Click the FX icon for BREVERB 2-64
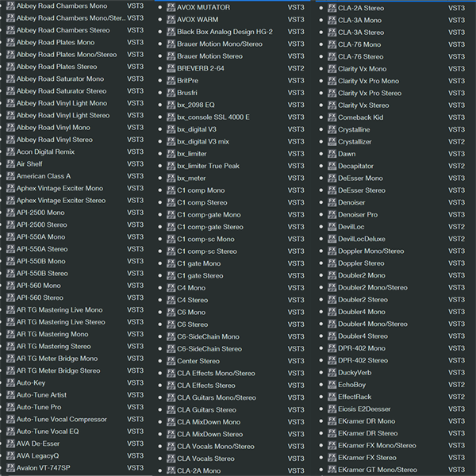476x476 pixels. (x=171, y=68)
